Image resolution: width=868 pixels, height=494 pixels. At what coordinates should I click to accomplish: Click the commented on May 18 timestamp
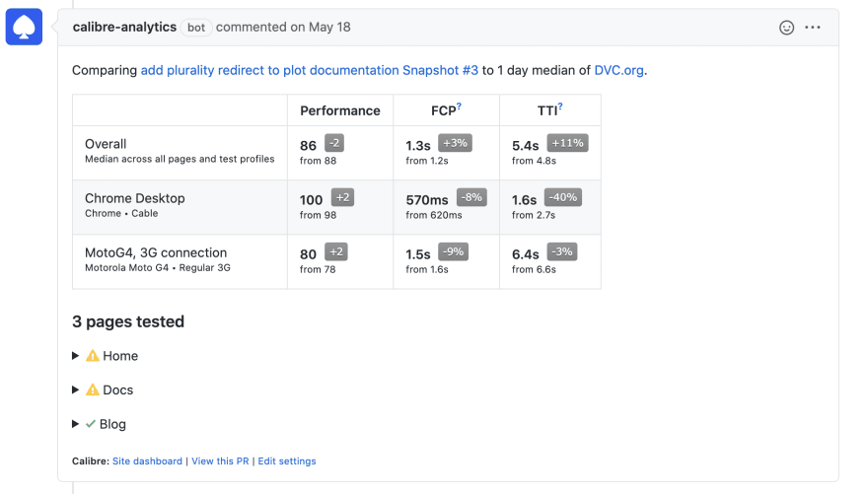pos(283,27)
